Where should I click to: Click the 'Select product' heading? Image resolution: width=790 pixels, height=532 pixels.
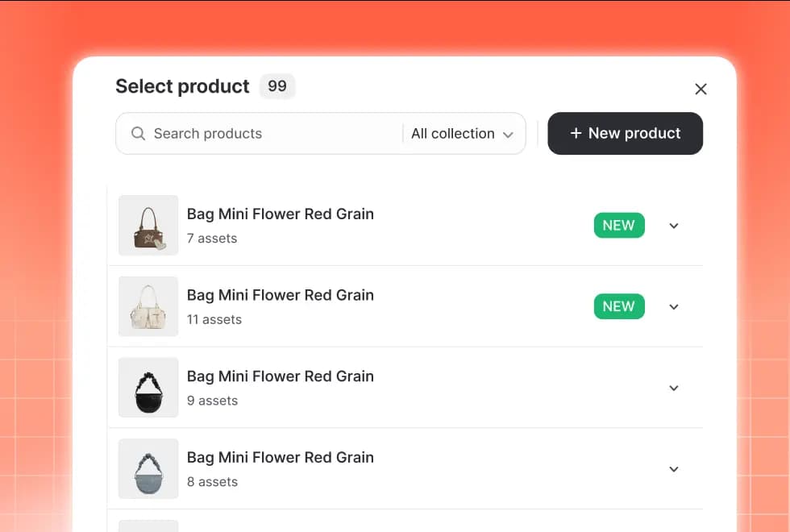click(182, 86)
